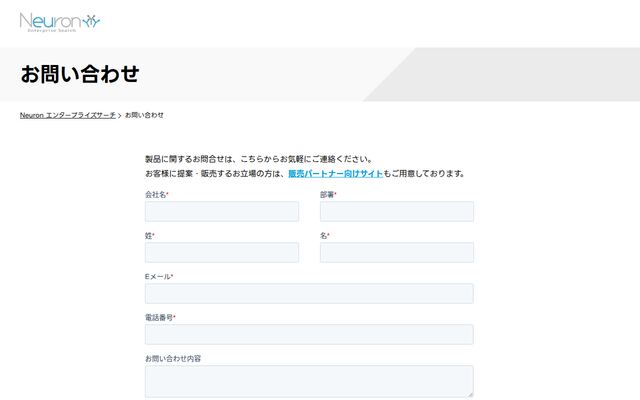This screenshot has width=640, height=400.
Task: Click the お問い合わせ page heading
Action: pos(80,74)
